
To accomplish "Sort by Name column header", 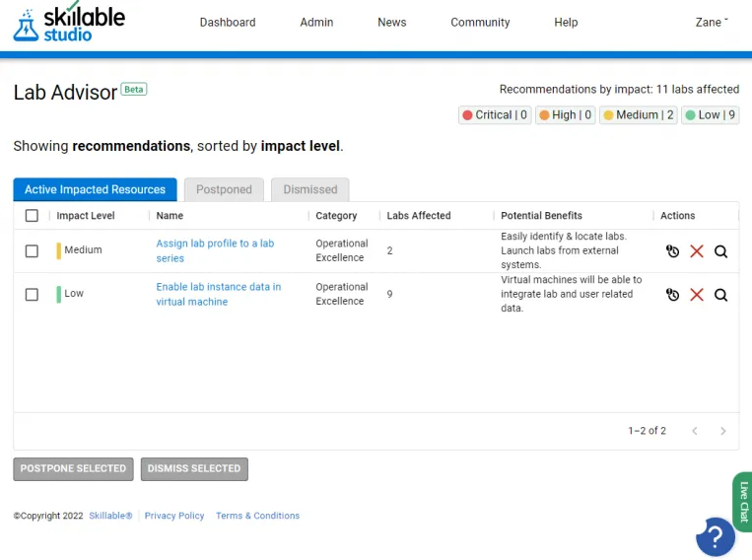I will click(x=170, y=216).
